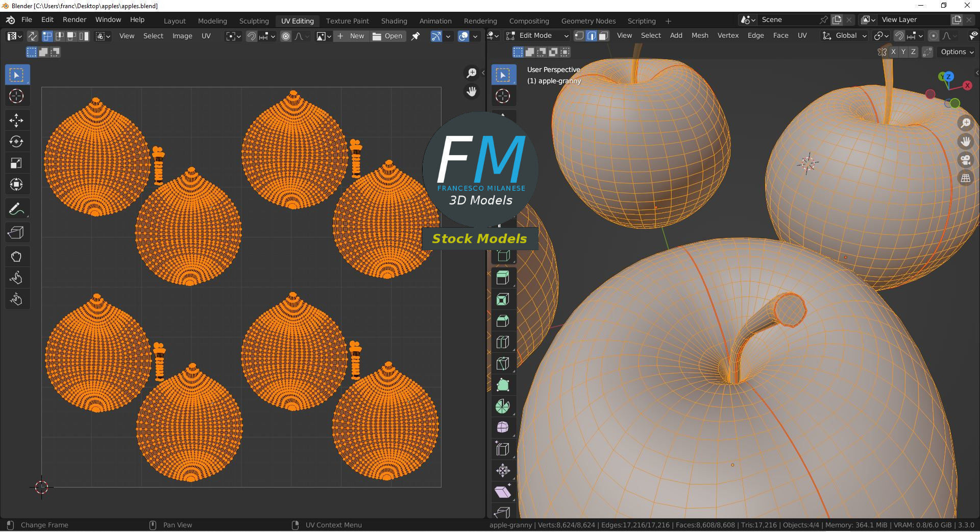Choose the Rotate tool in UV editor
Image resolution: width=980 pixels, height=532 pixels.
click(17, 141)
